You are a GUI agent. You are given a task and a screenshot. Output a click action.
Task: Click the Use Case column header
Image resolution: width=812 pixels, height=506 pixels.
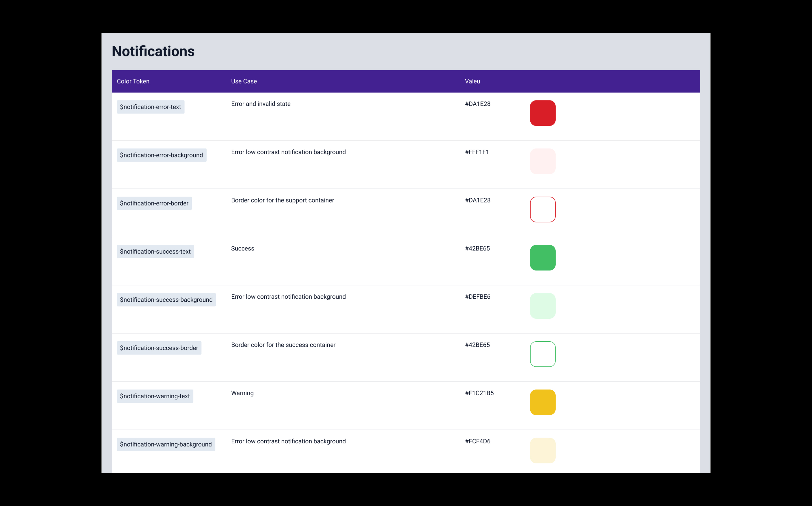244,81
